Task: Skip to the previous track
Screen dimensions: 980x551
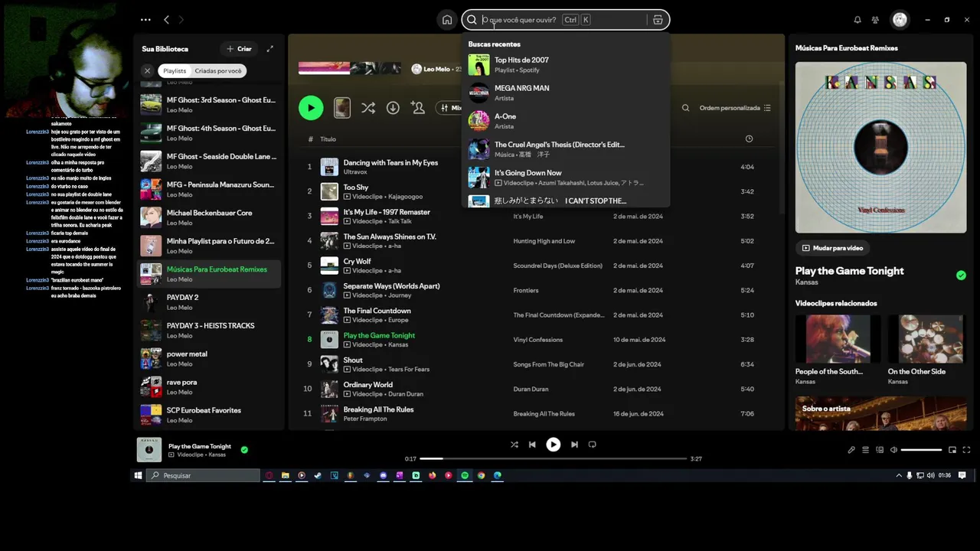Action: pos(532,445)
